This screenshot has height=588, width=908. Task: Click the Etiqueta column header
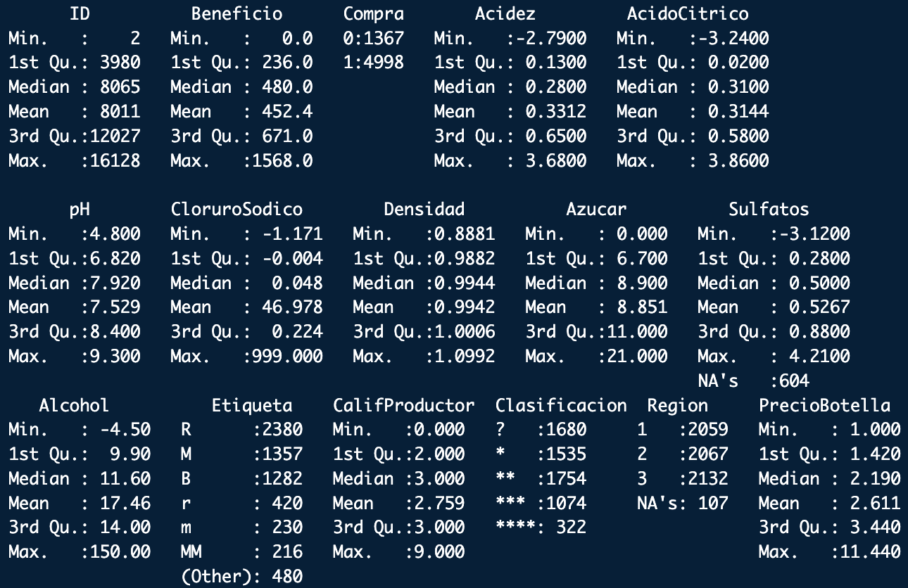tap(252, 405)
